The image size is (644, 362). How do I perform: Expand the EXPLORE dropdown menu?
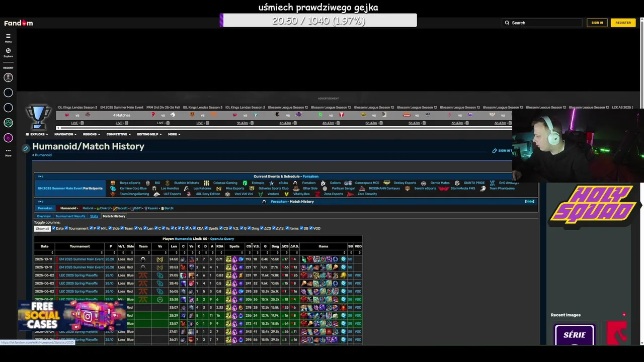[x=37, y=134]
